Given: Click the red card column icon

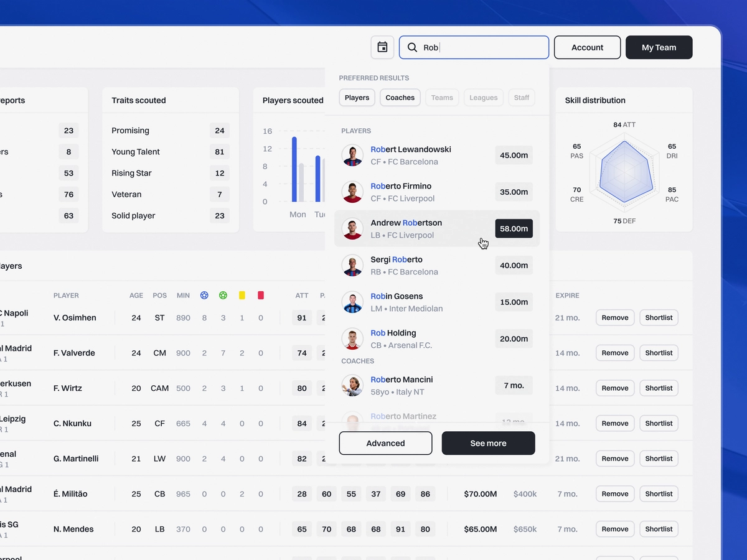Looking at the screenshot, I should pyautogui.click(x=261, y=296).
